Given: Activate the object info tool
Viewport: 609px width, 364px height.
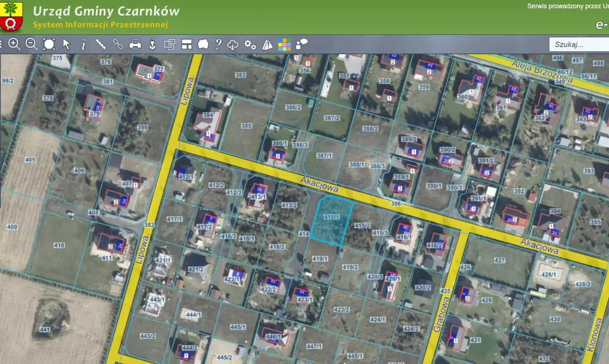Looking at the screenshot, I should tap(83, 45).
